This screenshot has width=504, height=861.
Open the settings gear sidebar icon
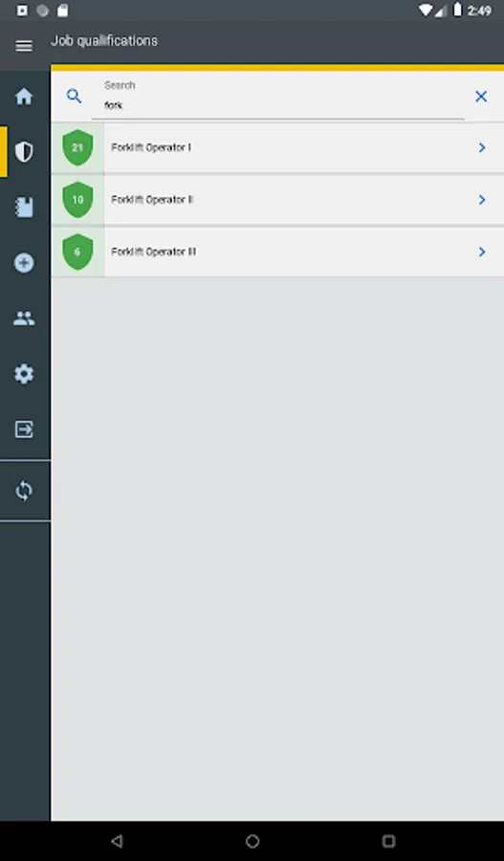(24, 374)
